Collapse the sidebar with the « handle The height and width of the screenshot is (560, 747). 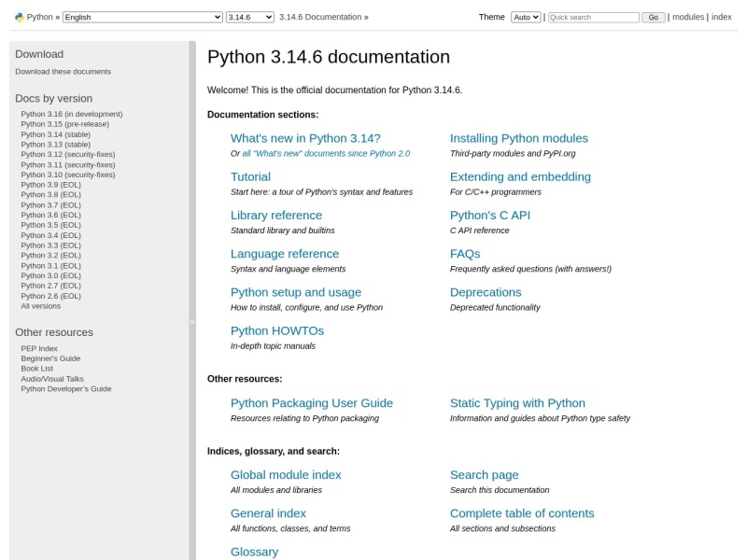click(192, 322)
